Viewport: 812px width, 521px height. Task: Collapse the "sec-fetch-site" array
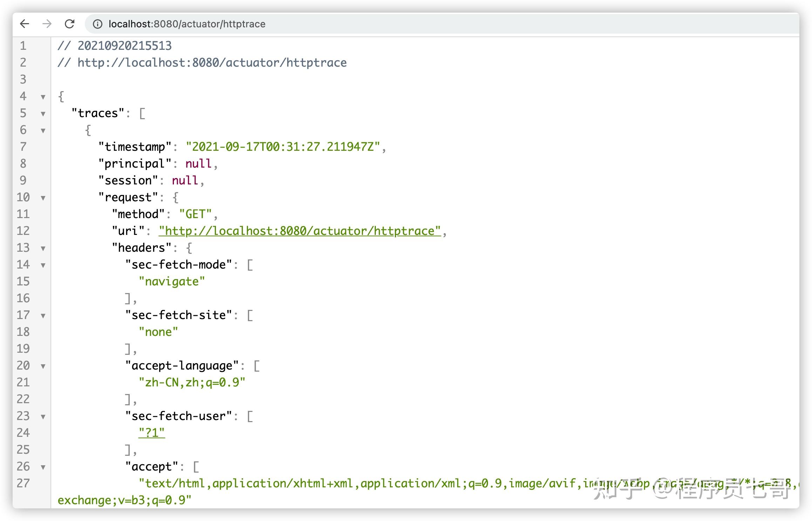point(43,316)
